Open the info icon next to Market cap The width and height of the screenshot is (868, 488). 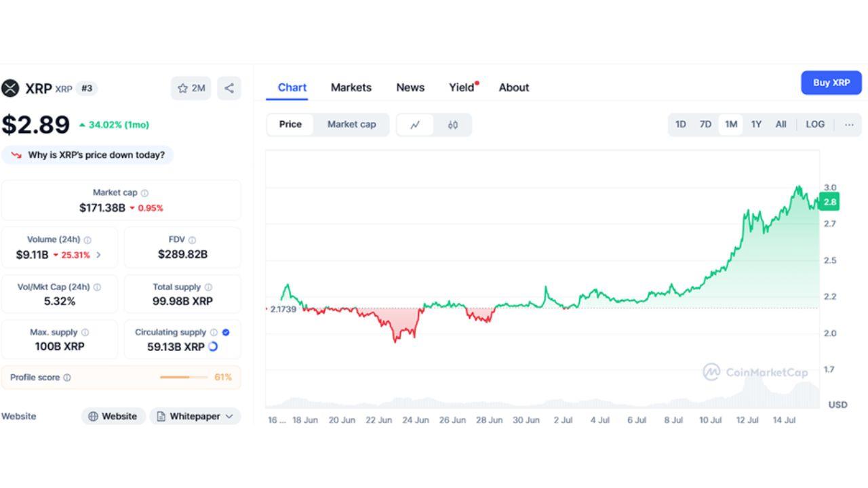(144, 193)
